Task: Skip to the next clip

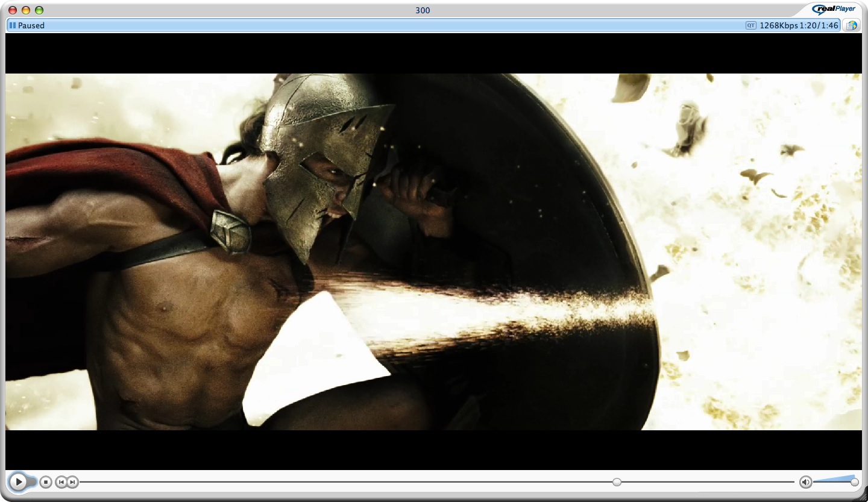Action: (x=72, y=482)
